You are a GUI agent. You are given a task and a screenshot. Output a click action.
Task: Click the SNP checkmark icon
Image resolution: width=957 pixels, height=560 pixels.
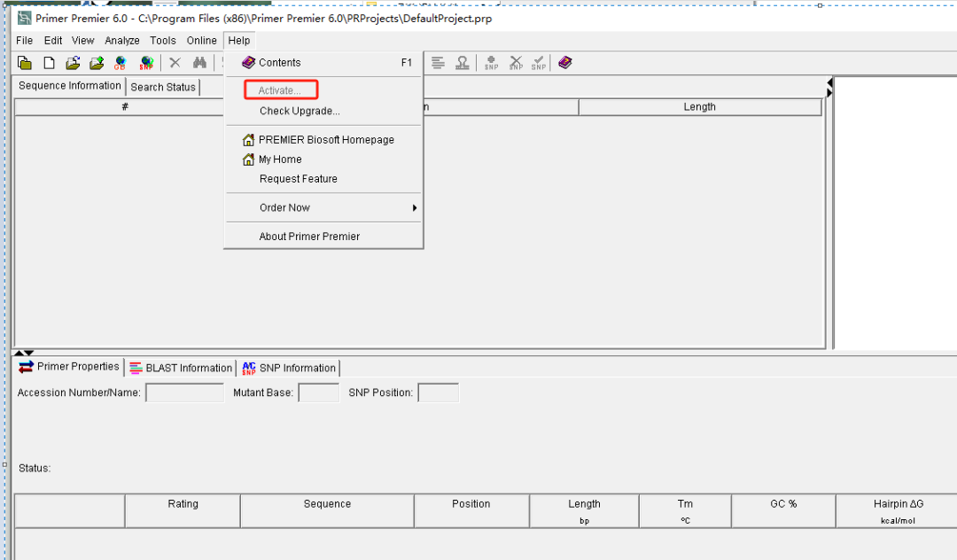pyautogui.click(x=539, y=63)
